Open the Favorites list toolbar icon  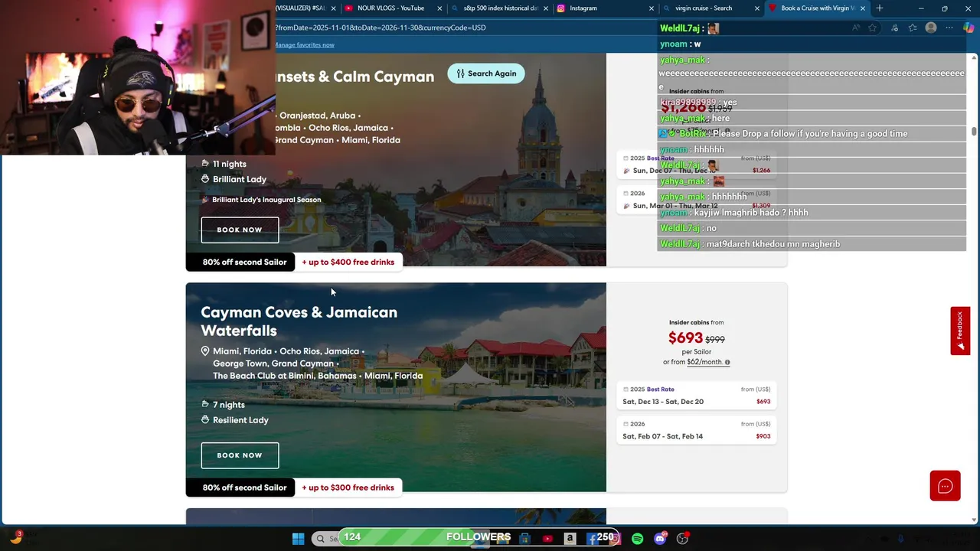click(913, 28)
